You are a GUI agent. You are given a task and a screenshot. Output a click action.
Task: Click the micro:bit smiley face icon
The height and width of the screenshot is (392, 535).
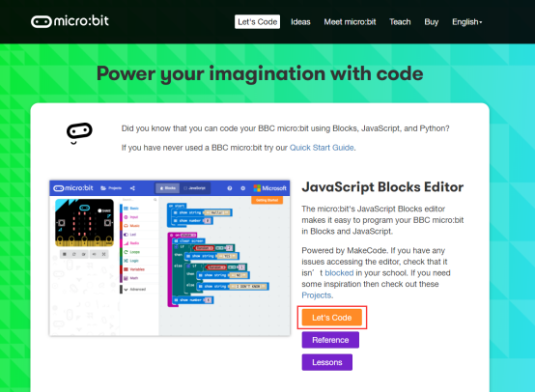click(79, 133)
